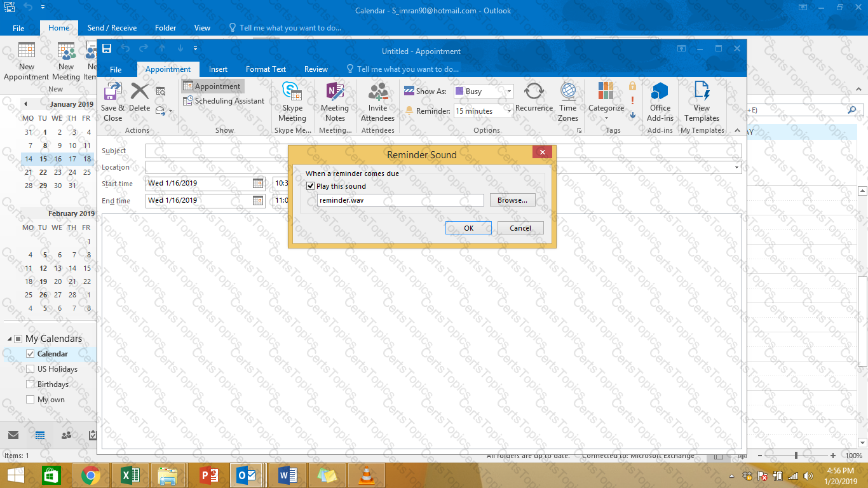868x488 pixels.
Task: Click OK in Reminder Sound dialog
Action: coord(468,228)
